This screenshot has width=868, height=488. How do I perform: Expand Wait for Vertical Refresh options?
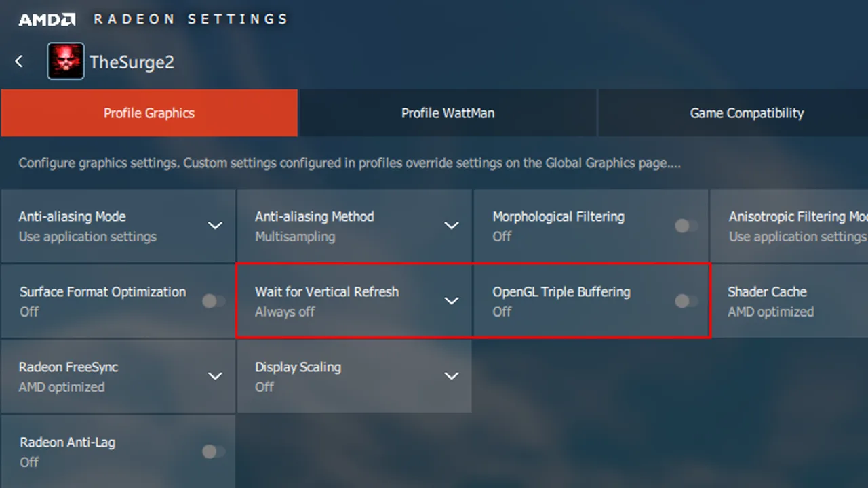452,301
